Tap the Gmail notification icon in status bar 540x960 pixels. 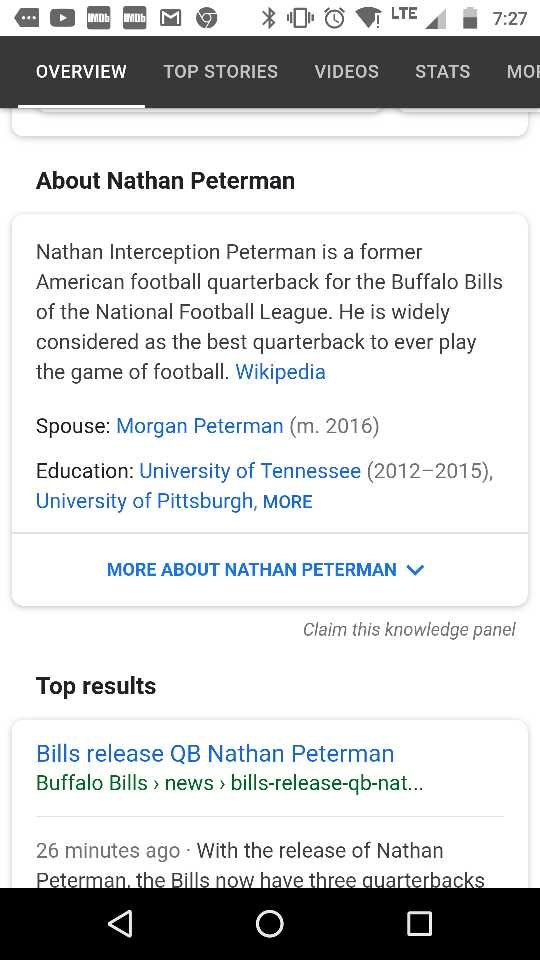click(x=170, y=19)
